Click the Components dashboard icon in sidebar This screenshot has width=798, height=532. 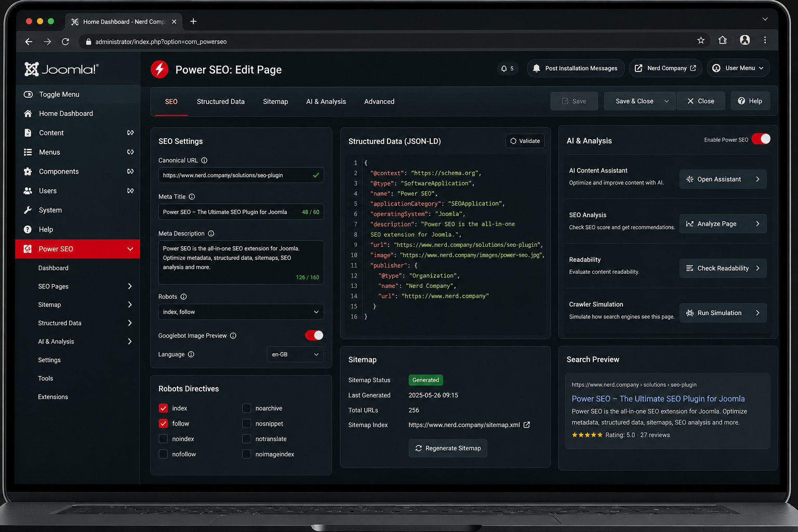[x=130, y=171]
